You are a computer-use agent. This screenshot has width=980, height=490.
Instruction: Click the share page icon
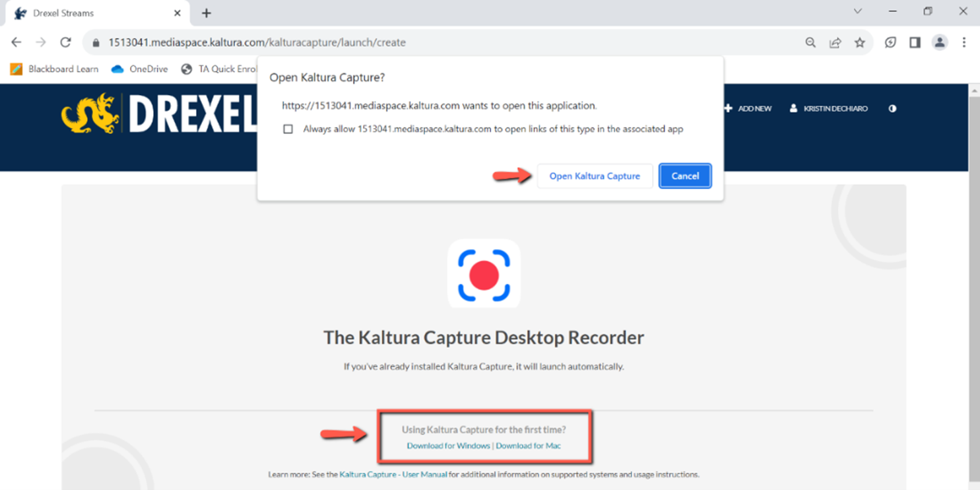click(835, 42)
